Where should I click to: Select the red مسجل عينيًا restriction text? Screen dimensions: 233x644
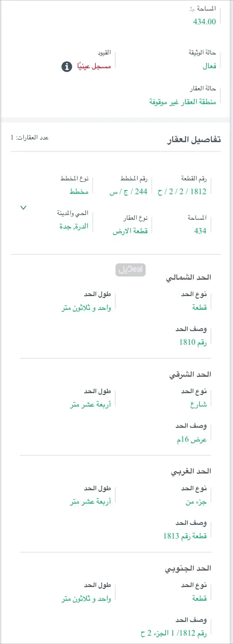[x=94, y=67]
